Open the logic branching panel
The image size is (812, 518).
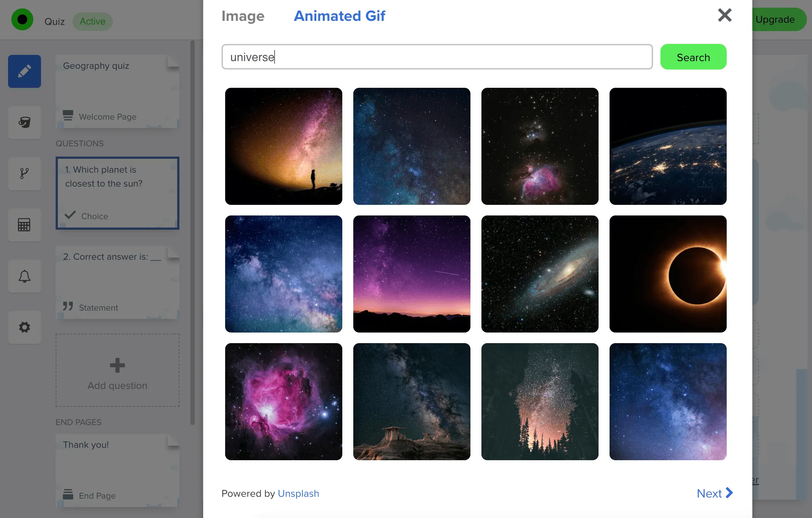point(24,174)
